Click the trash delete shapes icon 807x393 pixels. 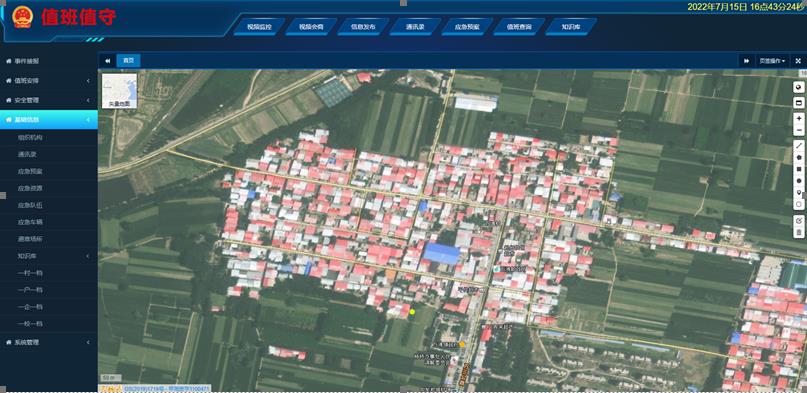pos(798,232)
